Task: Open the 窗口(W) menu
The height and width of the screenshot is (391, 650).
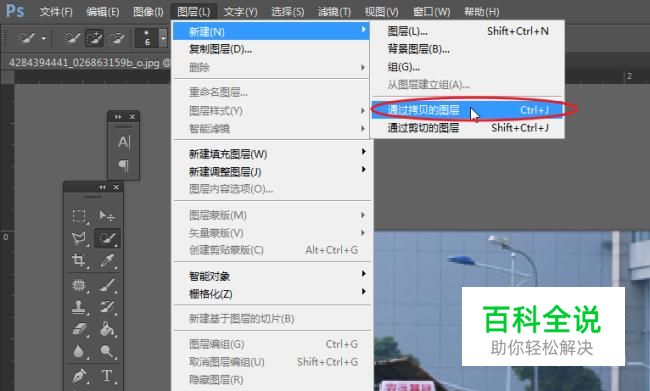Action: point(432,12)
